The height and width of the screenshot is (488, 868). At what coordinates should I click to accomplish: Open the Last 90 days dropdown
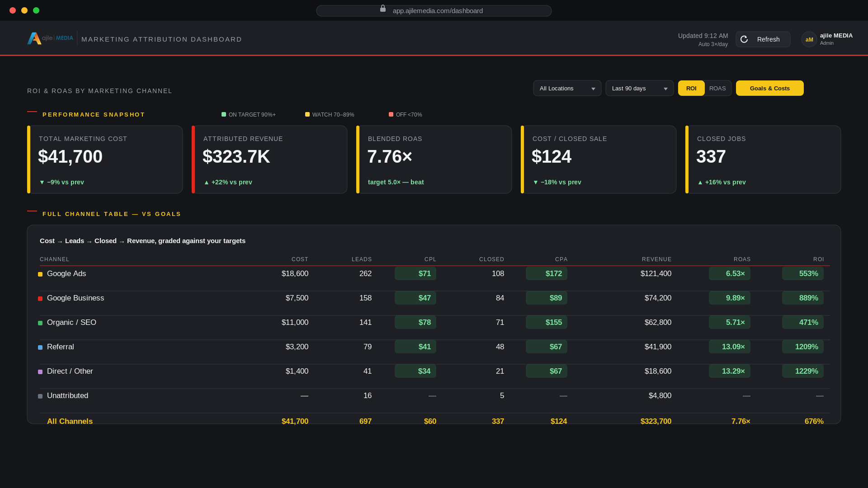[640, 88]
